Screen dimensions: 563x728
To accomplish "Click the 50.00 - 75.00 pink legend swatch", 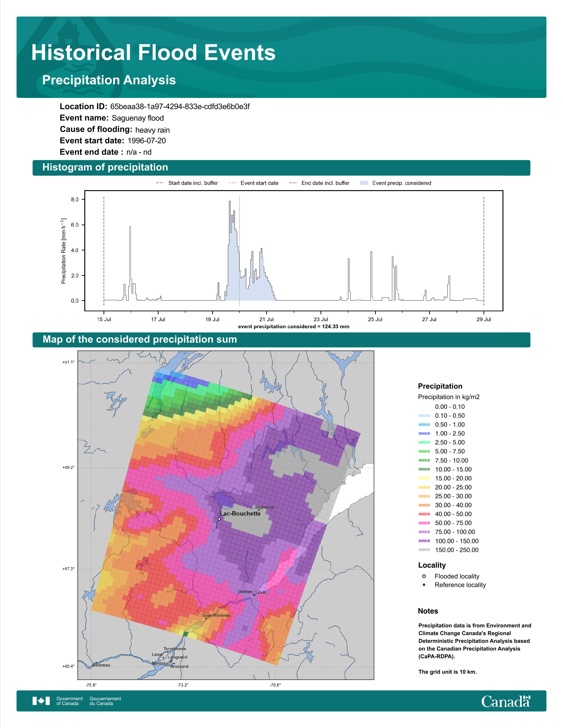I will pyautogui.click(x=424, y=523).
